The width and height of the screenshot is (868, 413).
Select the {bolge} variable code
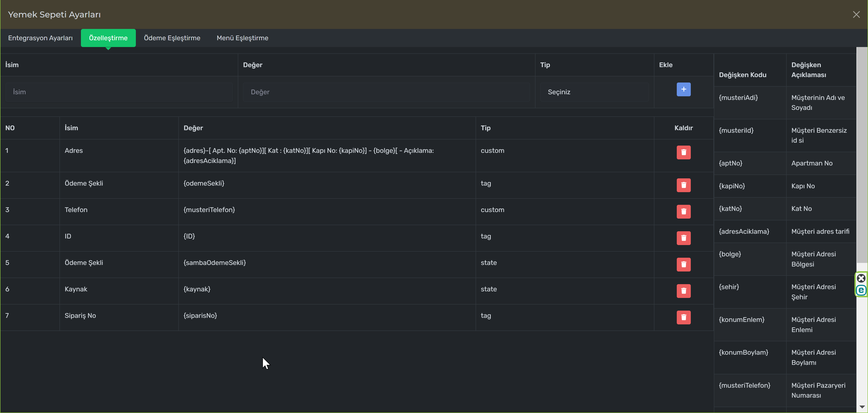pyautogui.click(x=730, y=254)
